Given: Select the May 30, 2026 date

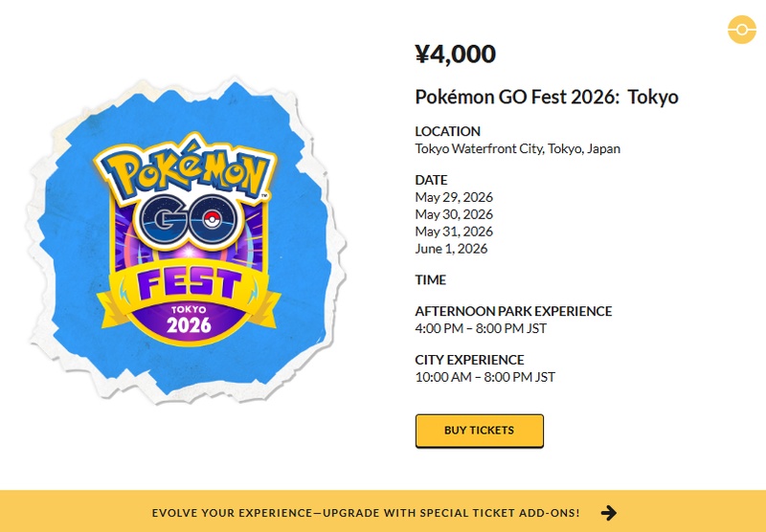Looking at the screenshot, I should click(454, 214).
